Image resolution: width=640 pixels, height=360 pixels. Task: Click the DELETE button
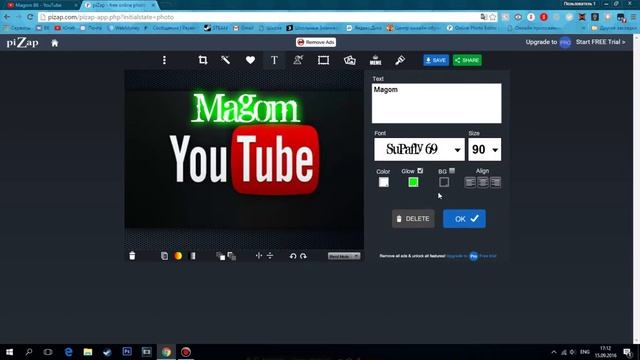(x=413, y=219)
